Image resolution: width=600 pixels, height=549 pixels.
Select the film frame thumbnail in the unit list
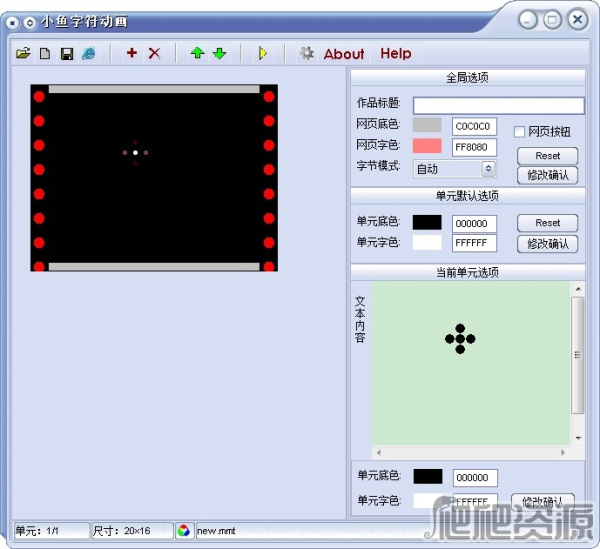[154, 178]
